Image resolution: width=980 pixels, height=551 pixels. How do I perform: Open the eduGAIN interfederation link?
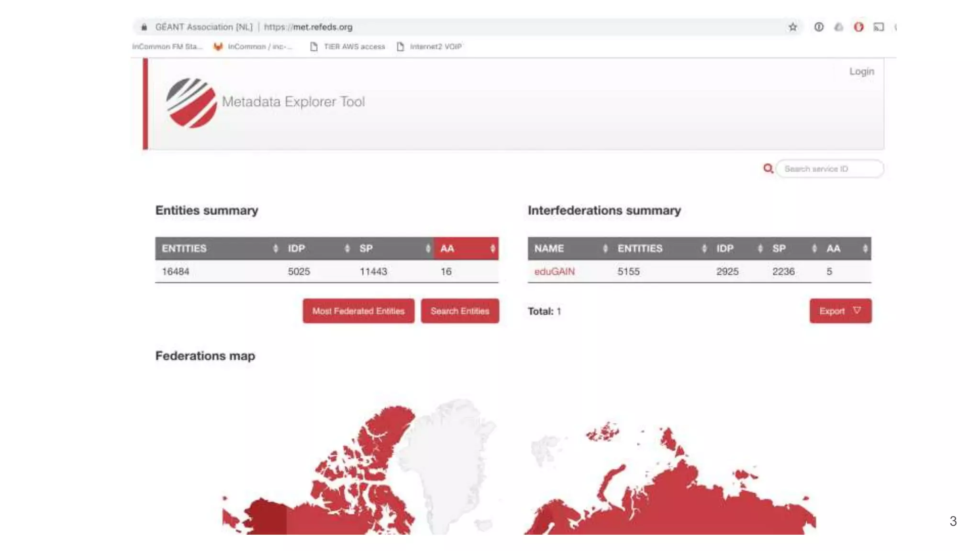554,272
